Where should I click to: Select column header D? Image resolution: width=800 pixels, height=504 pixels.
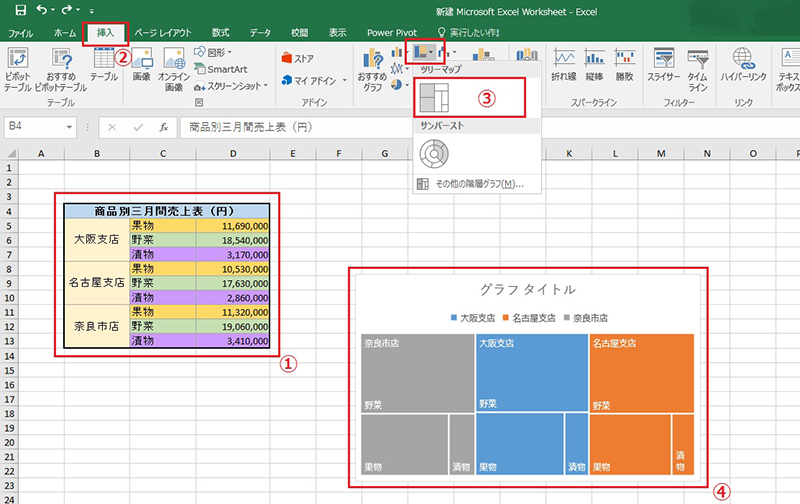tap(233, 153)
